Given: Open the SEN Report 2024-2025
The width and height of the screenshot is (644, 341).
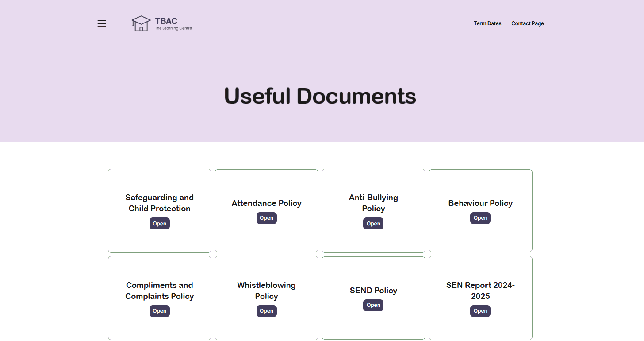Looking at the screenshot, I should pos(480,311).
